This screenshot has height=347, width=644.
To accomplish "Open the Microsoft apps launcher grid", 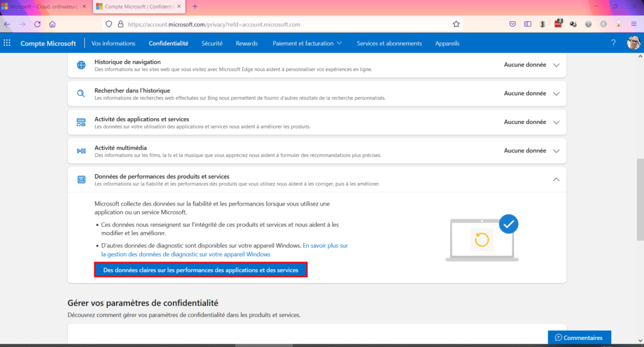I will point(7,43).
